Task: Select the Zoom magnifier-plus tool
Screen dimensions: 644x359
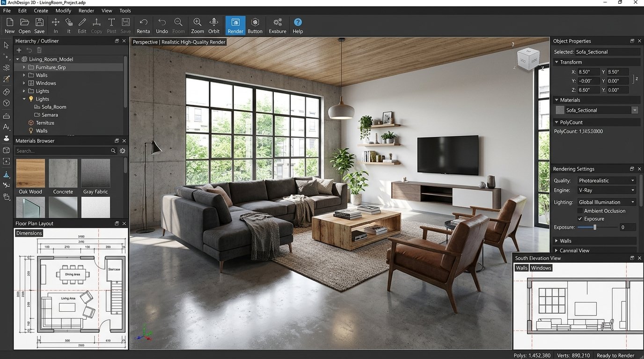Action: (x=198, y=22)
